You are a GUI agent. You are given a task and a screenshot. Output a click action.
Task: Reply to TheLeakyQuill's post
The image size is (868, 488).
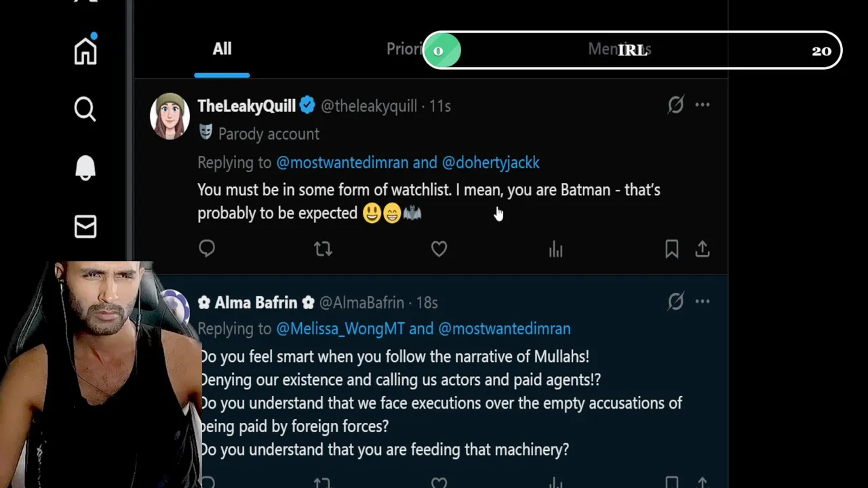coord(207,249)
